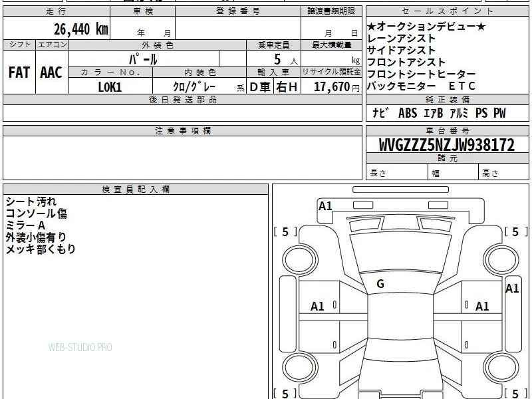
Task: Click the 右H steering cell
Action: click(287, 87)
